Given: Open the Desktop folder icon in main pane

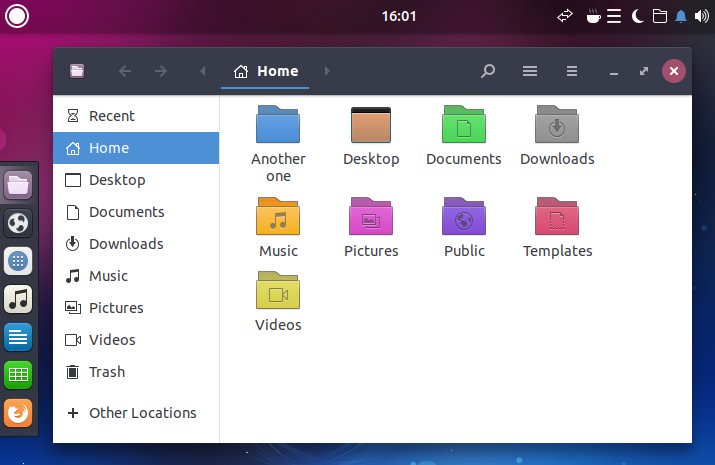Looking at the screenshot, I should point(371,125).
